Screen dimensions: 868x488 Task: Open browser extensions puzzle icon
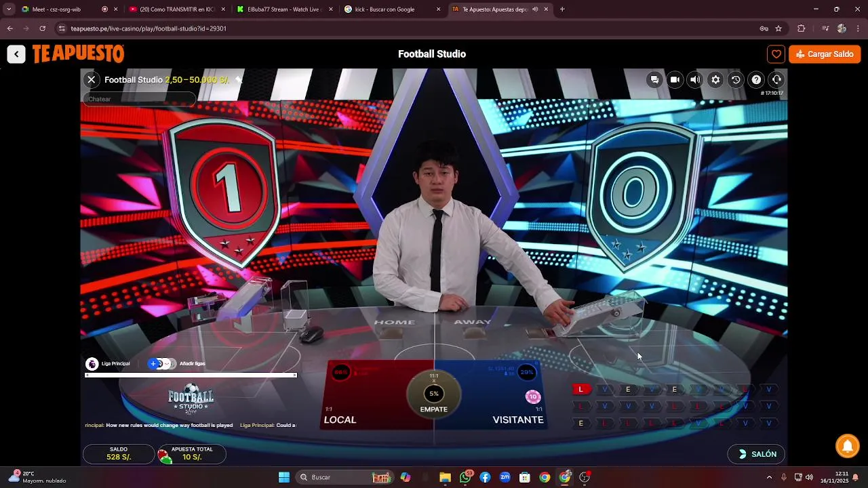(x=802, y=28)
